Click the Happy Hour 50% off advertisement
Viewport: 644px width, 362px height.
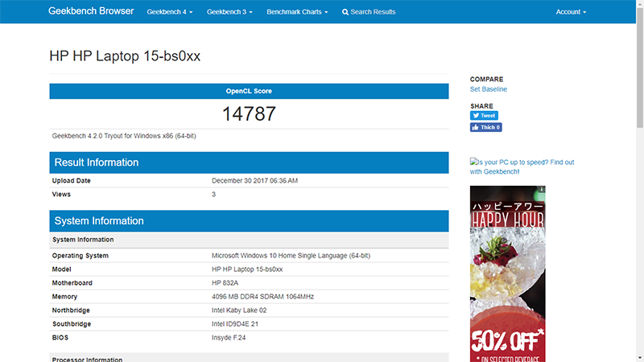tap(508, 274)
